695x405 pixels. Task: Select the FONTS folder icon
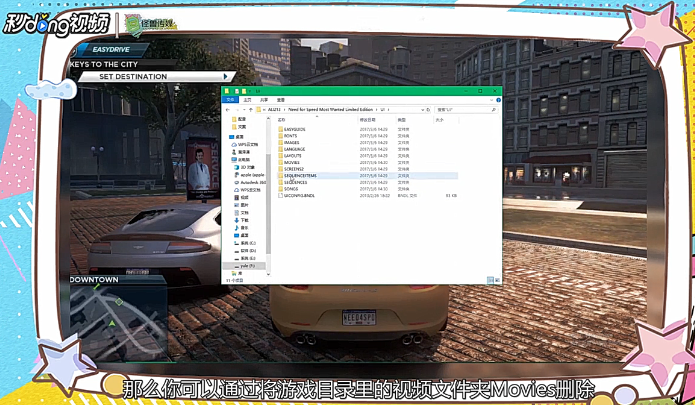coord(281,136)
